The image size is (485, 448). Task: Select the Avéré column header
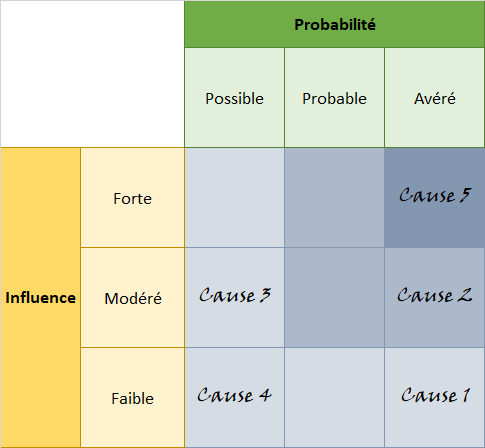pyautogui.click(x=435, y=98)
